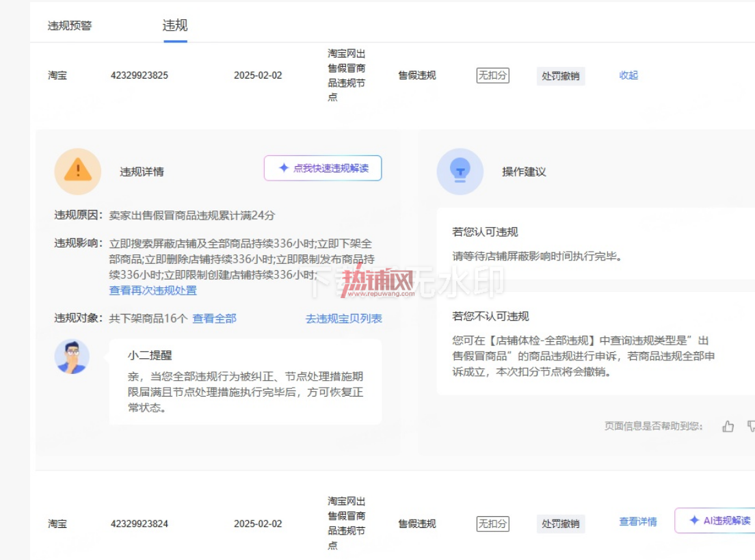Click the 处罚撤销 status tag in first row
Screen dimensions: 755x560
point(561,76)
